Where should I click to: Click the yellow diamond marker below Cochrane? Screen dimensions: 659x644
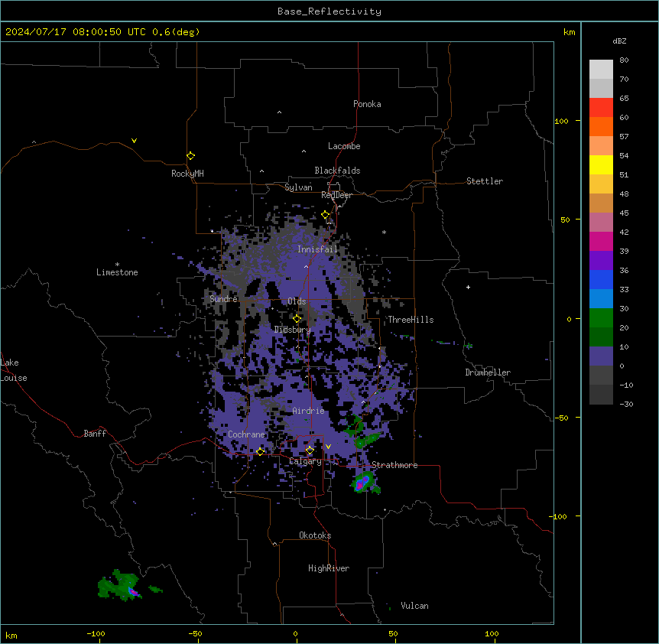pyautogui.click(x=260, y=452)
